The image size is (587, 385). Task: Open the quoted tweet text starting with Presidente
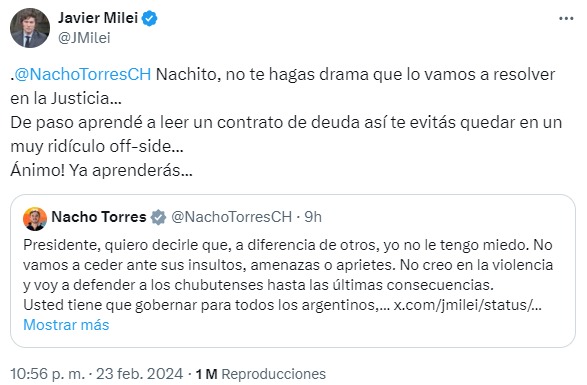coord(288,275)
